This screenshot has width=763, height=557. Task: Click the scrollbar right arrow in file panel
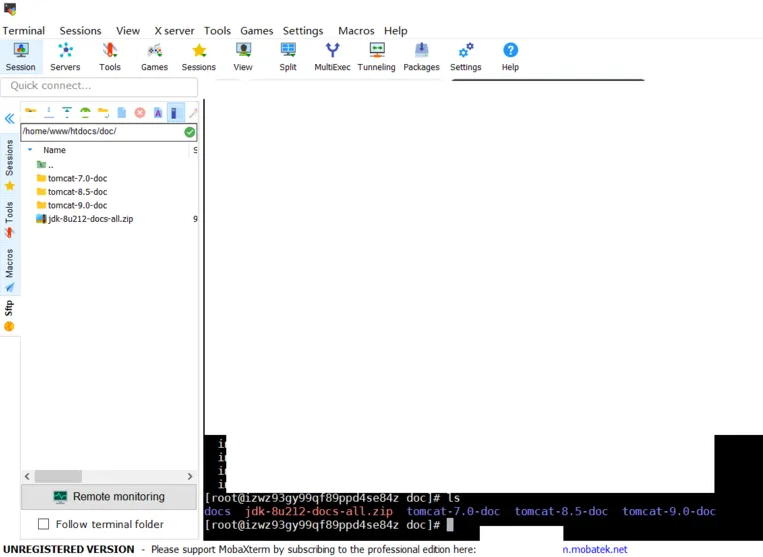click(x=190, y=477)
